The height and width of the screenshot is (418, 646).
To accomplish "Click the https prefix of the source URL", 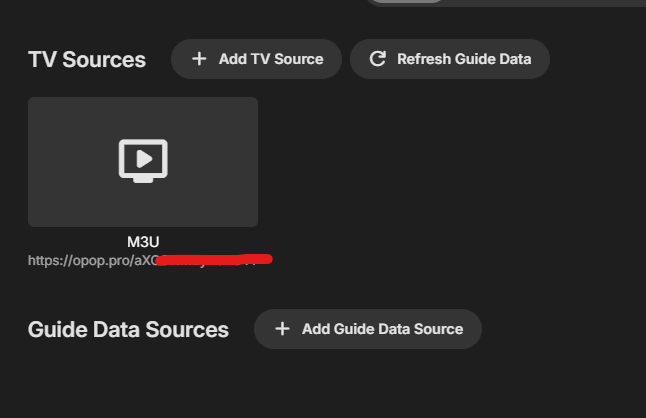I will [x=47, y=261].
